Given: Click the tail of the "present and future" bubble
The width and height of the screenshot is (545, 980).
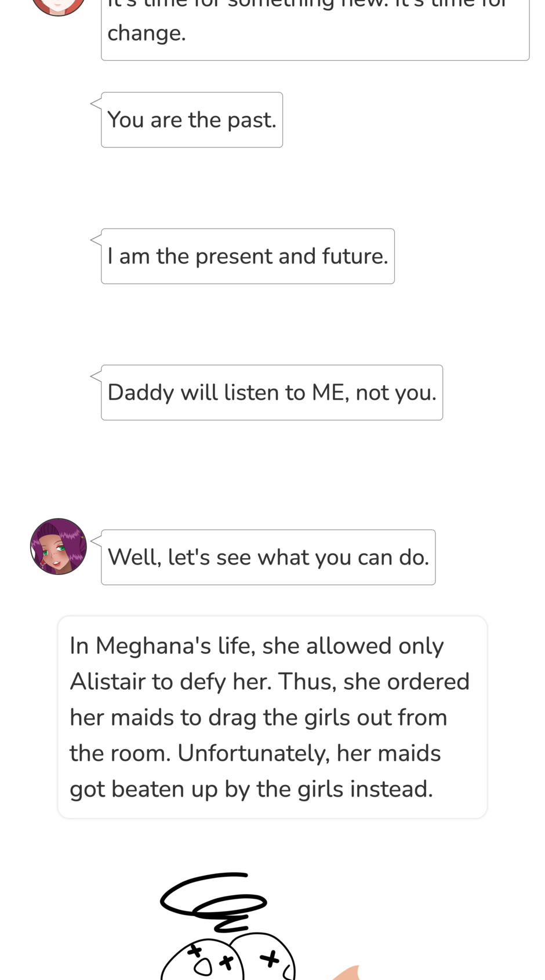Looking at the screenshot, I should (x=96, y=240).
